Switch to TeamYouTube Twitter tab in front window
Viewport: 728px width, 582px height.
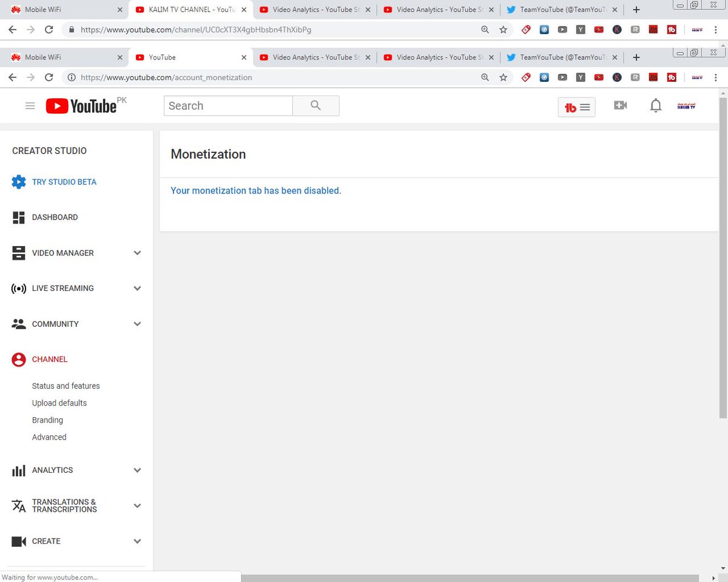(x=562, y=58)
